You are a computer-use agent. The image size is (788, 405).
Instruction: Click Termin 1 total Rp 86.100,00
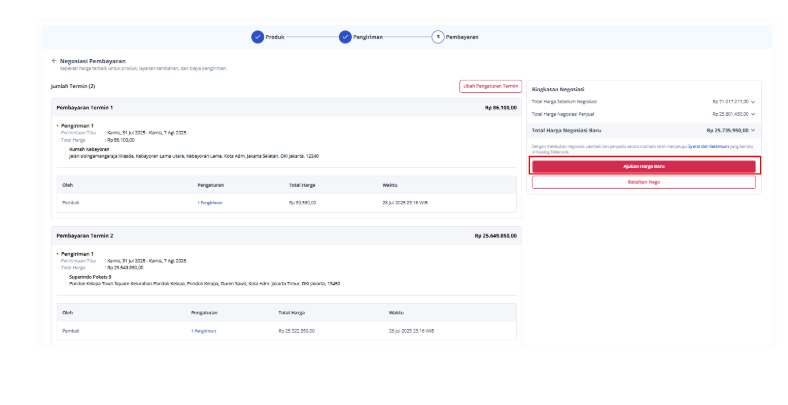501,108
